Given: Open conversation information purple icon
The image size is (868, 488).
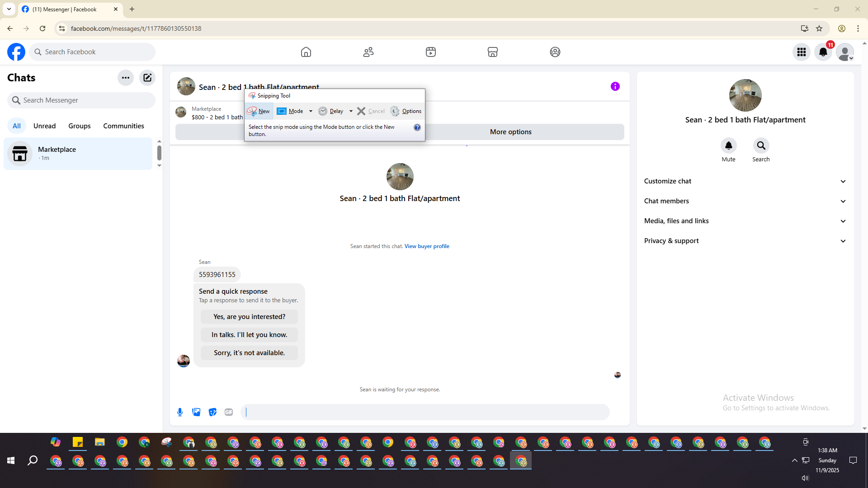Looking at the screenshot, I should pos(615,86).
